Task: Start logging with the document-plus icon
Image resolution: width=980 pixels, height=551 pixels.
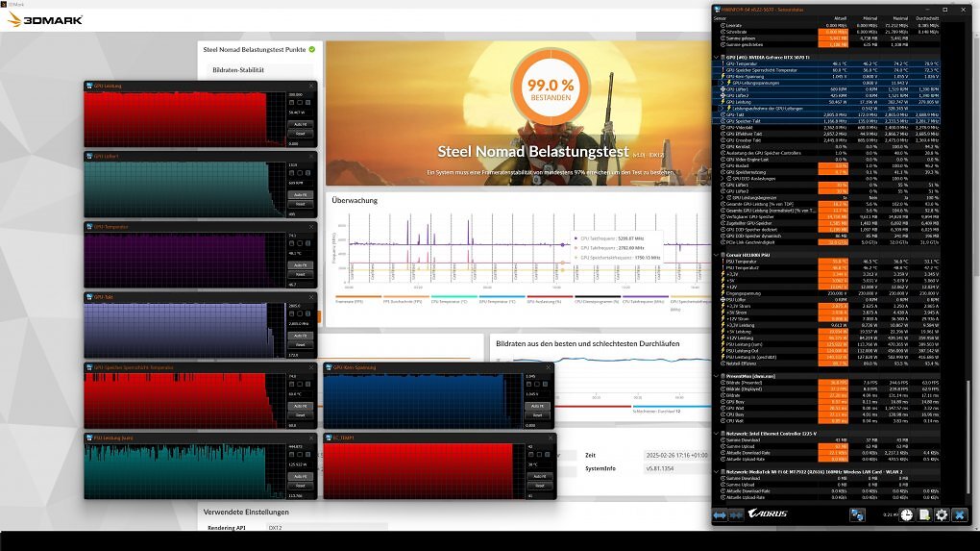Action: pos(923,514)
